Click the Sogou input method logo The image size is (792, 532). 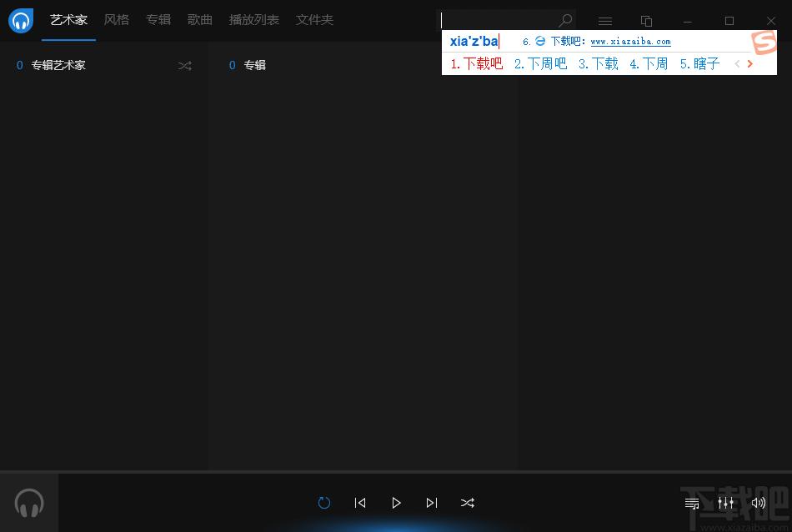[764, 43]
